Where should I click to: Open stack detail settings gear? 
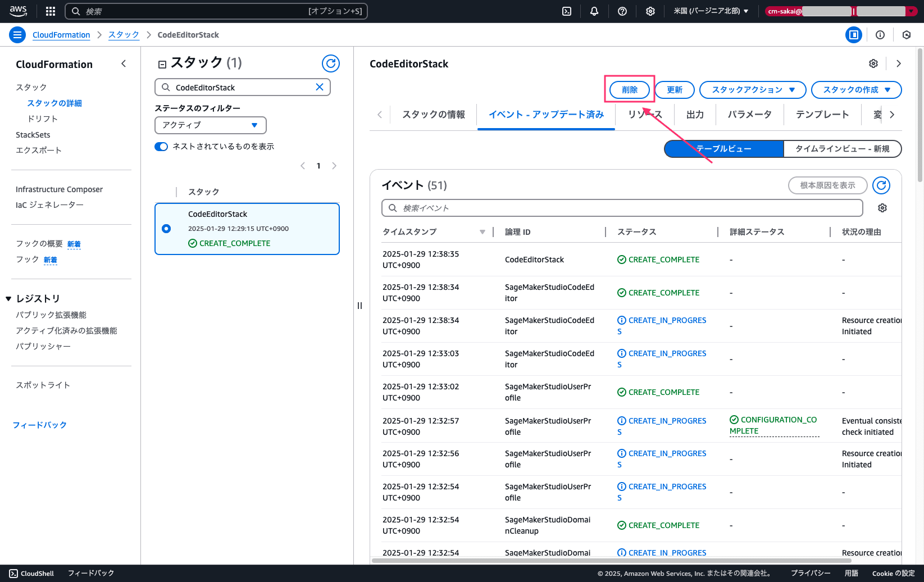873,63
